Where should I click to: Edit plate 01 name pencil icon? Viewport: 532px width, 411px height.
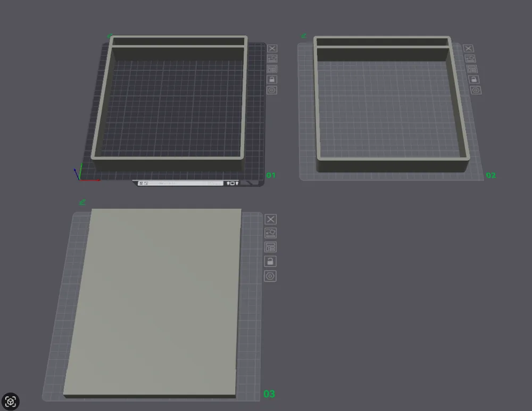109,36
